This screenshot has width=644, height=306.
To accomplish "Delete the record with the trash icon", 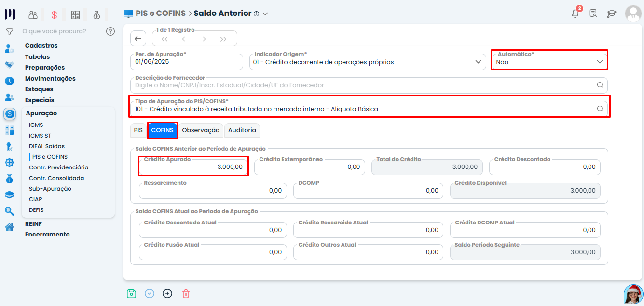I will (x=186, y=293).
